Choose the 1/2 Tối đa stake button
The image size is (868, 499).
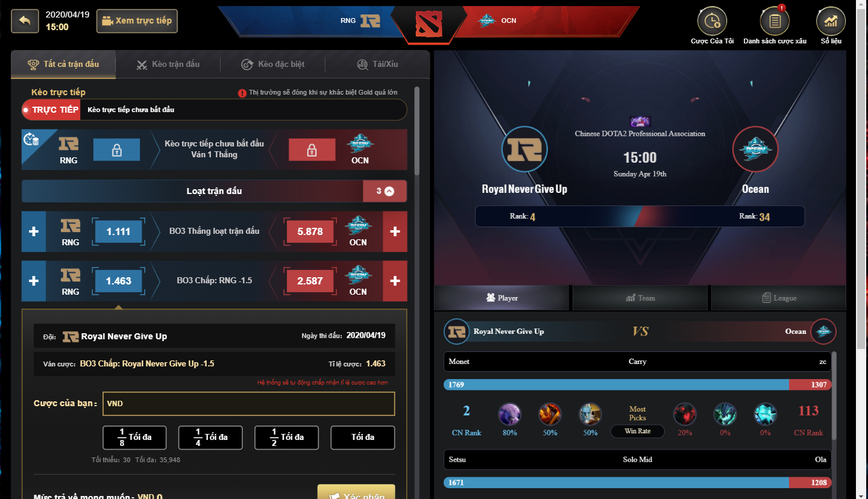(287, 438)
